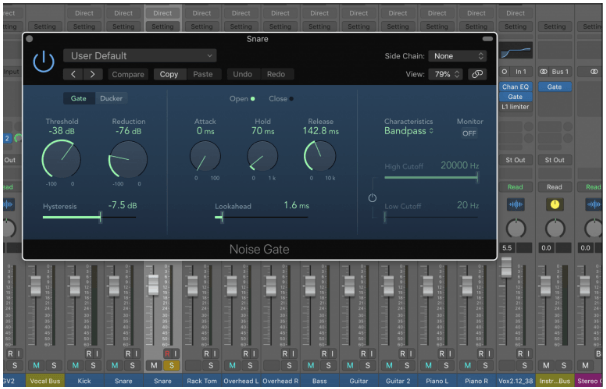This screenshot has height=389, width=606.
Task: Toggle the Monitor OFF switch
Action: tap(469, 133)
